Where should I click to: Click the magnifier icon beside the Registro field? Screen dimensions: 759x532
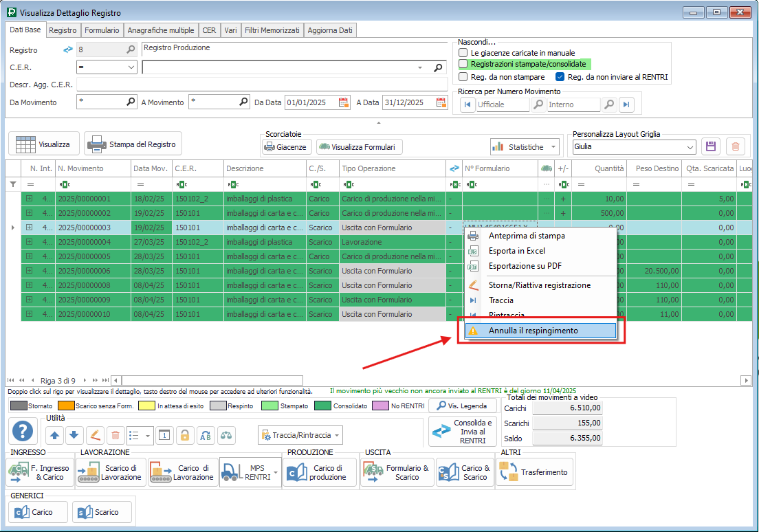[131, 49]
